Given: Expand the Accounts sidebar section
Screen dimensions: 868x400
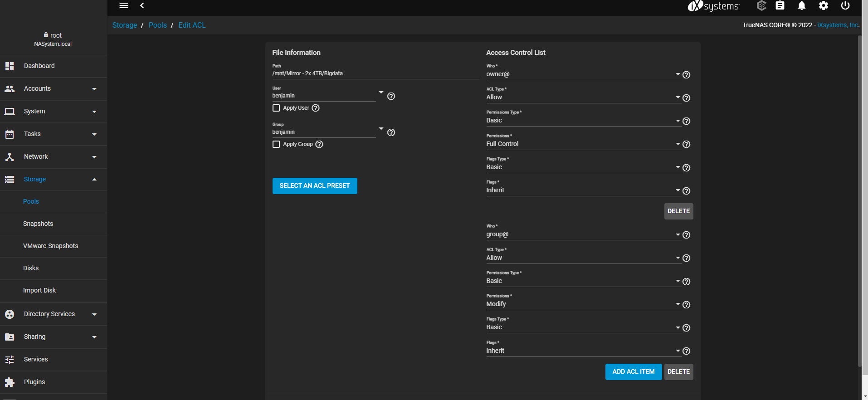Looking at the screenshot, I should tap(54, 89).
